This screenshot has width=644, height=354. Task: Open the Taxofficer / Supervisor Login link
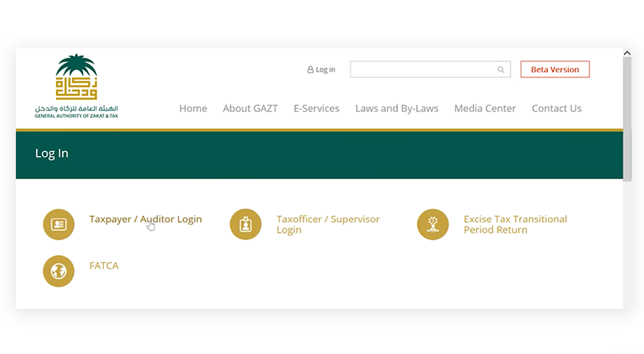tap(328, 224)
